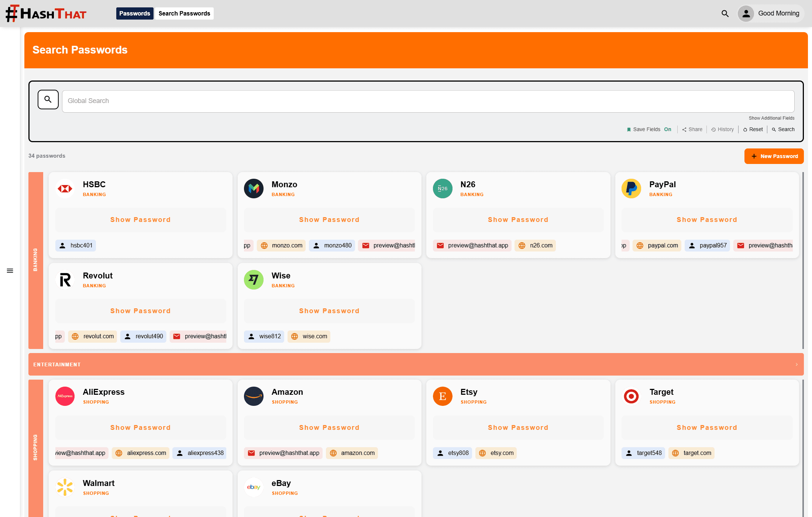
Task: Open search History
Action: [722, 129]
